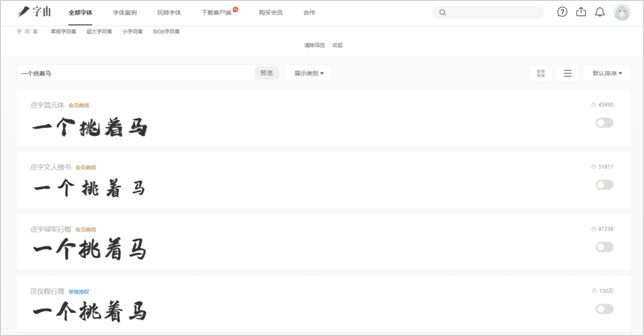644x336 pixels.
Task: Click the 会员商用 tag on 点字混元体
Action: (79, 105)
